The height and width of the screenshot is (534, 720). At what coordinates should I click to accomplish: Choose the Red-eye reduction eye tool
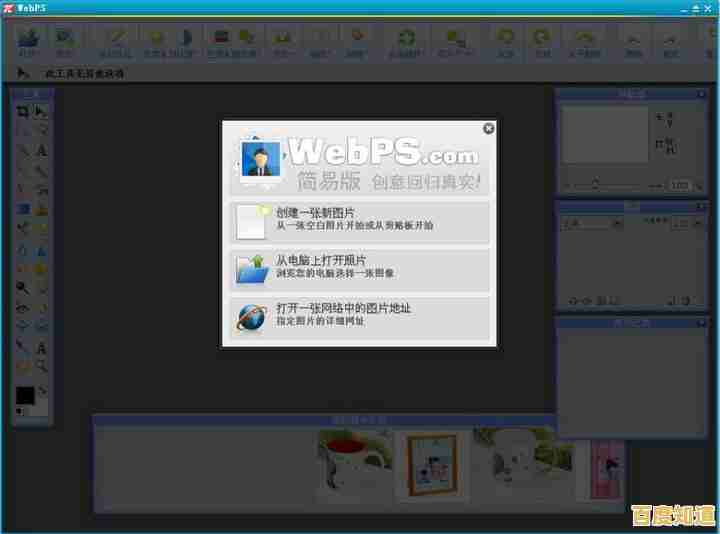[x=22, y=307]
